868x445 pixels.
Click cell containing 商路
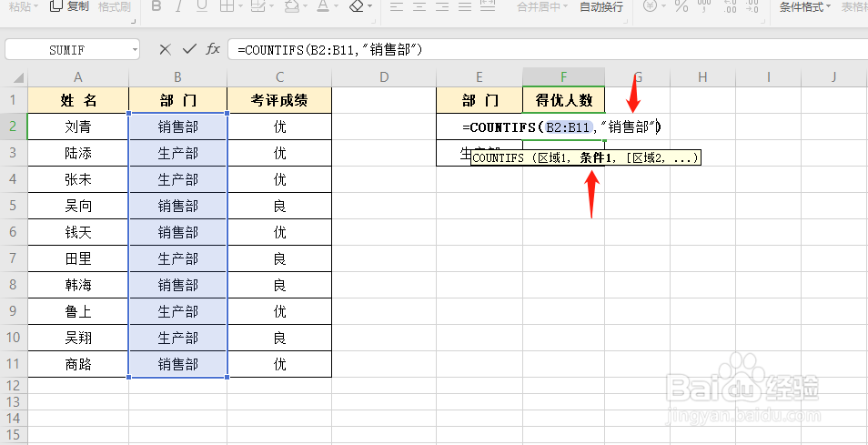(x=78, y=364)
